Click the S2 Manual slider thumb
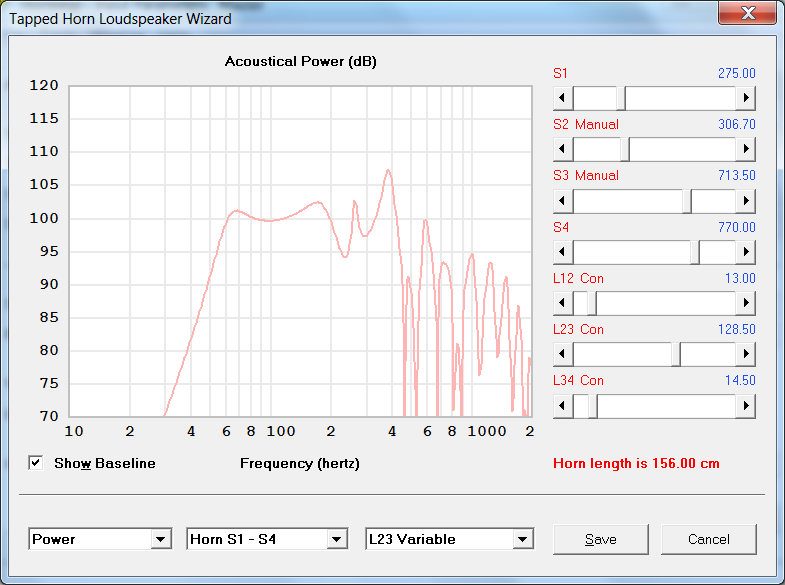Screen dimensions: 785x585 click(x=625, y=149)
